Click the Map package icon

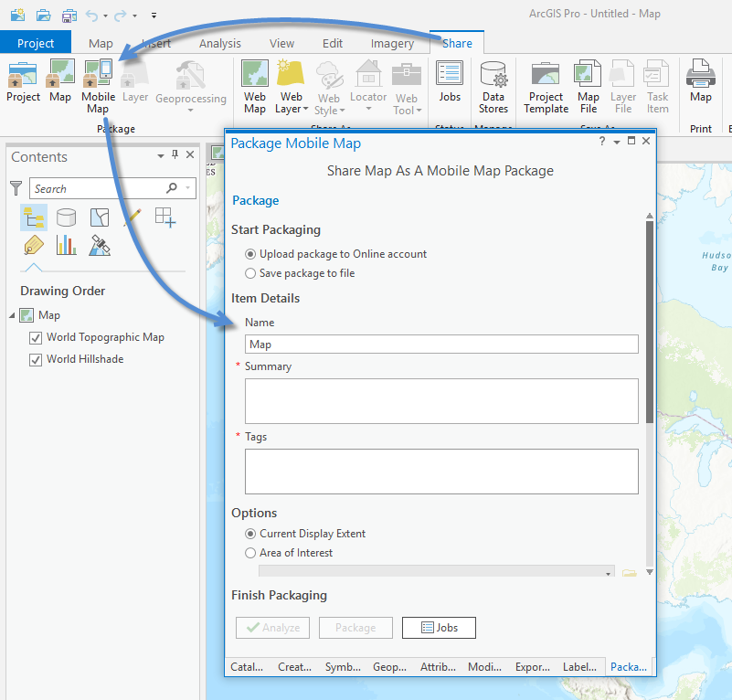click(x=59, y=73)
